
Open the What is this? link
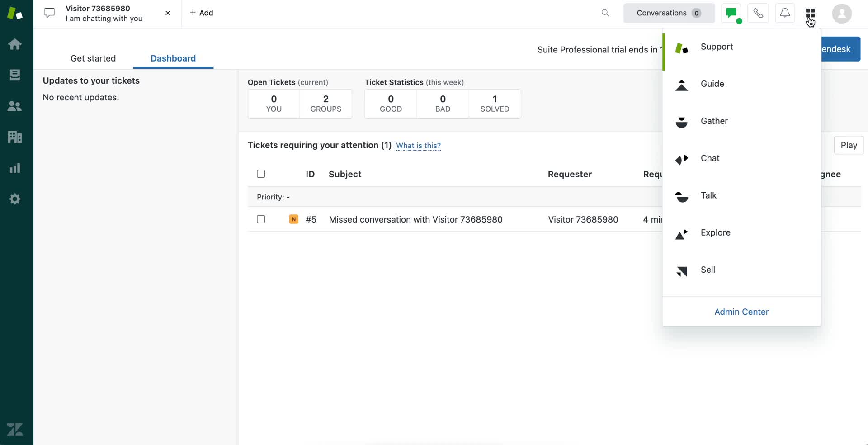click(418, 146)
